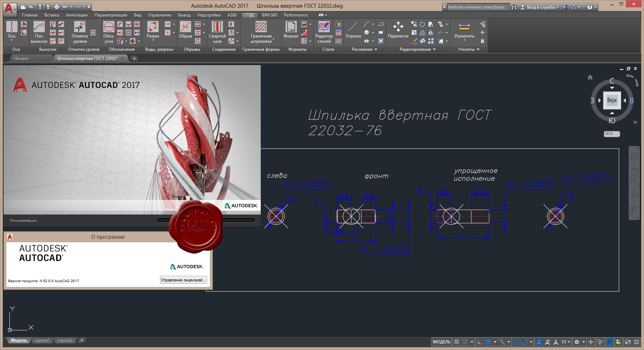Viewport: 644px width, 350px height.
Task: Switch to the Вставка ribbon tab
Action: pyautogui.click(x=52, y=15)
